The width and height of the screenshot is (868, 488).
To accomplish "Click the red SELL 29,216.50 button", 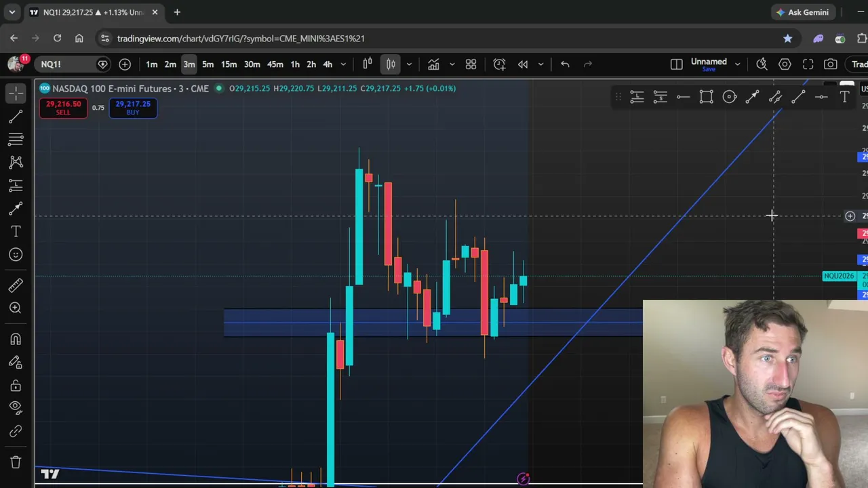I will [63, 108].
